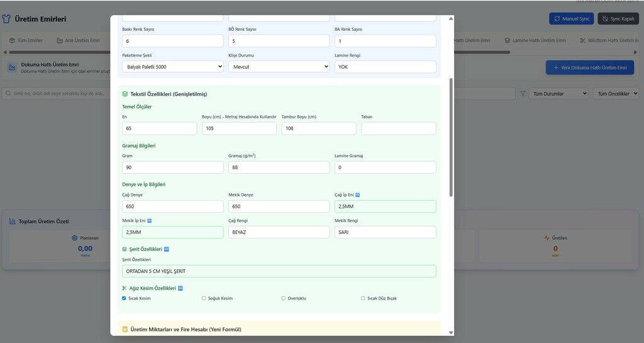This screenshot has height=343, width=644.
Task: Check the Sıcak Düz Bıçak option
Action: [x=363, y=298]
